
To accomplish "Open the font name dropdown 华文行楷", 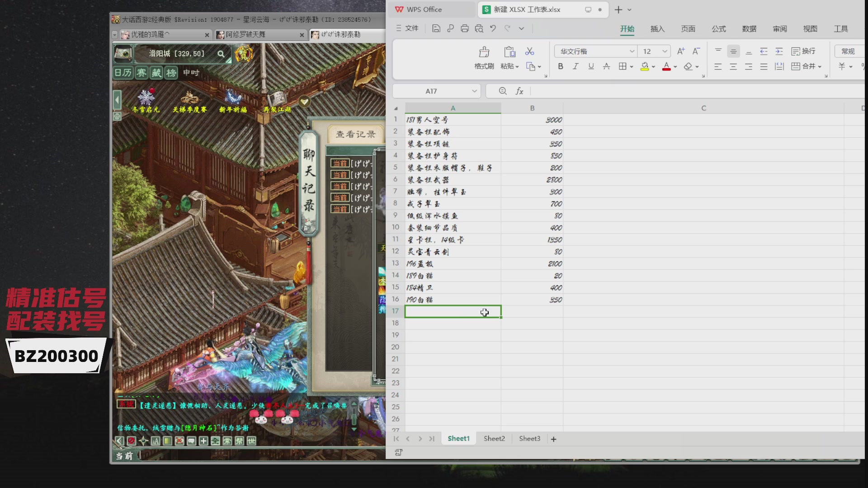I will [632, 52].
